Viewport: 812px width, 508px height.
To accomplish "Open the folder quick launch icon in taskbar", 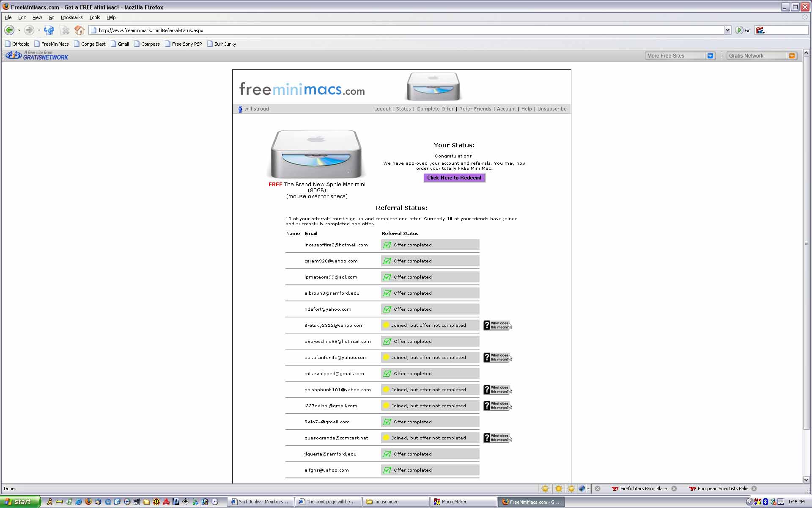I will tap(147, 502).
